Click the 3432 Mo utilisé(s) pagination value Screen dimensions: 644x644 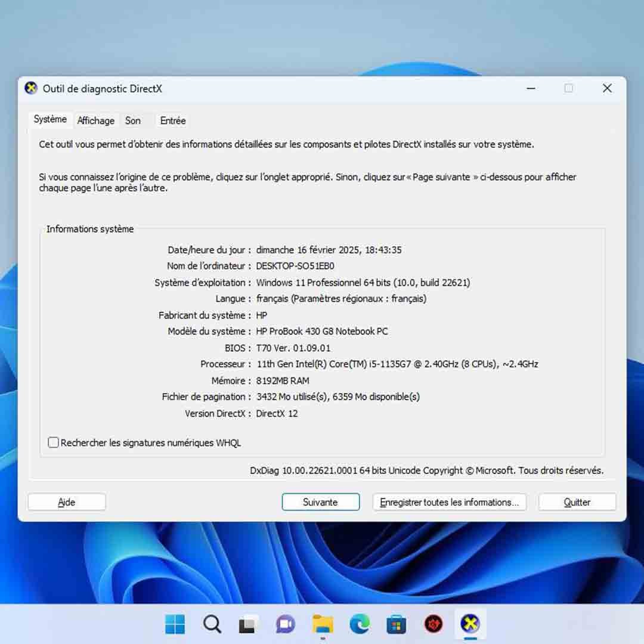pos(338,397)
